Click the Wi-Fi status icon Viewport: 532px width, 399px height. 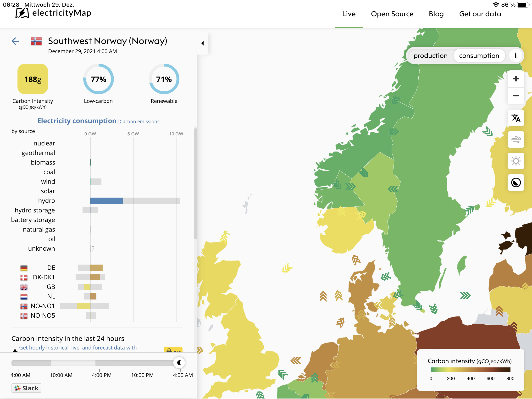point(495,5)
